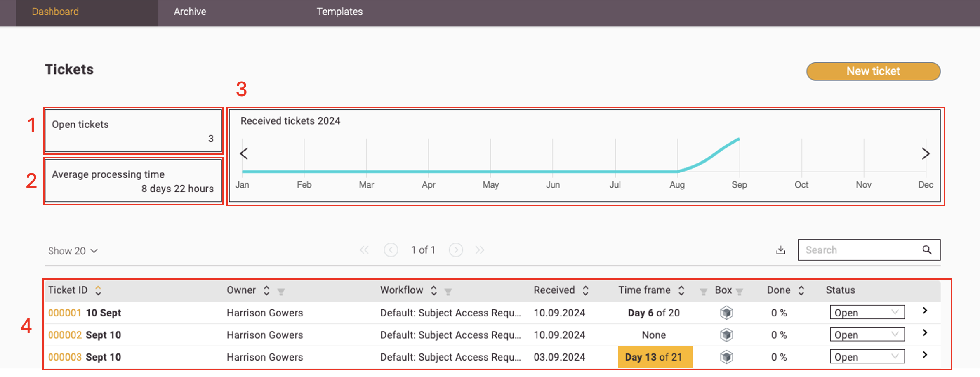Change Status dropdown for ticket 000002
This screenshot has width=980, height=377.
(x=867, y=335)
